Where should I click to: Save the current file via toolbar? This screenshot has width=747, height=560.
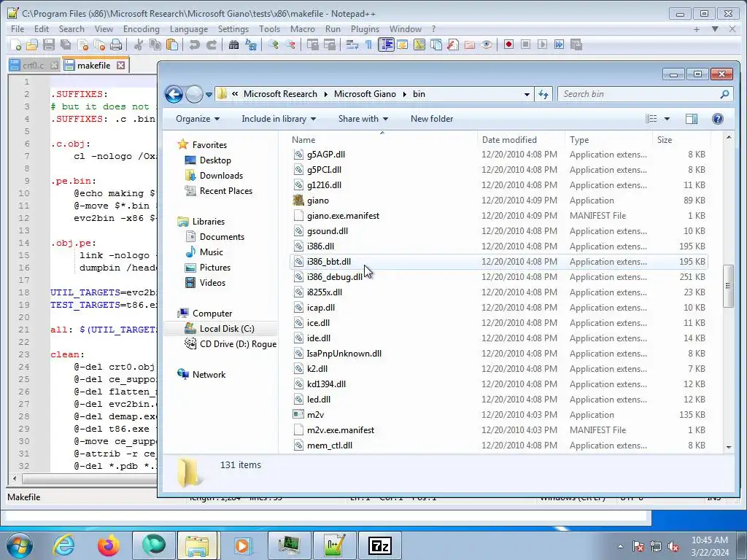pos(49,44)
